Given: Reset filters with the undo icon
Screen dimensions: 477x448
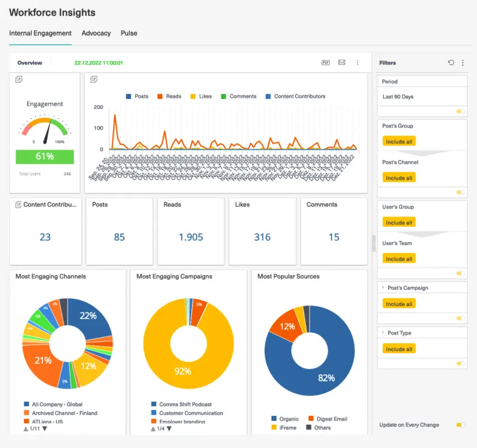Looking at the screenshot, I should click(451, 63).
